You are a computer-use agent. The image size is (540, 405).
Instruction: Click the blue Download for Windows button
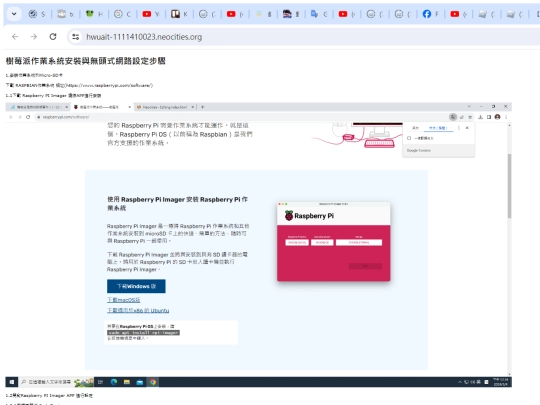coord(136,286)
